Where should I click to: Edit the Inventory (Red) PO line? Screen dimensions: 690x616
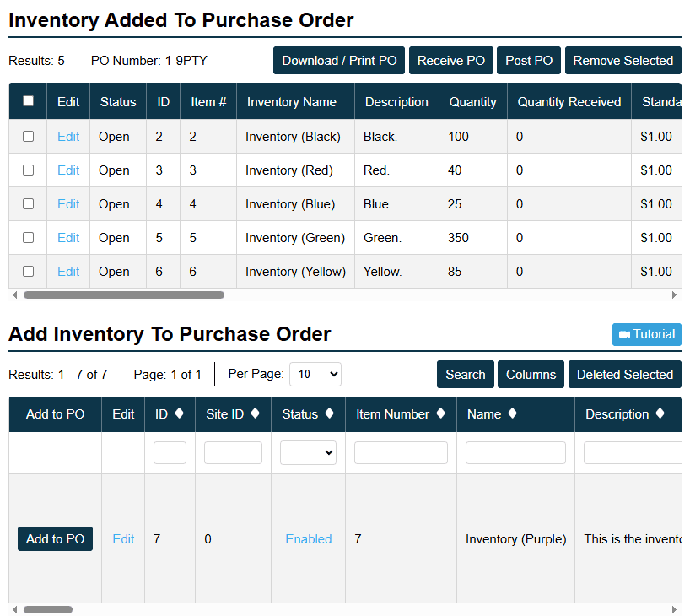click(68, 170)
